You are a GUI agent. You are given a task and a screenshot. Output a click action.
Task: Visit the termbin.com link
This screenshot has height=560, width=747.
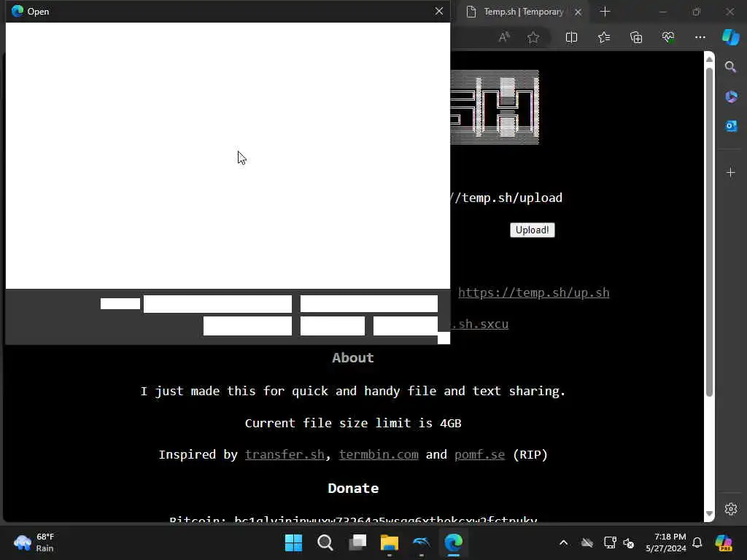(379, 454)
